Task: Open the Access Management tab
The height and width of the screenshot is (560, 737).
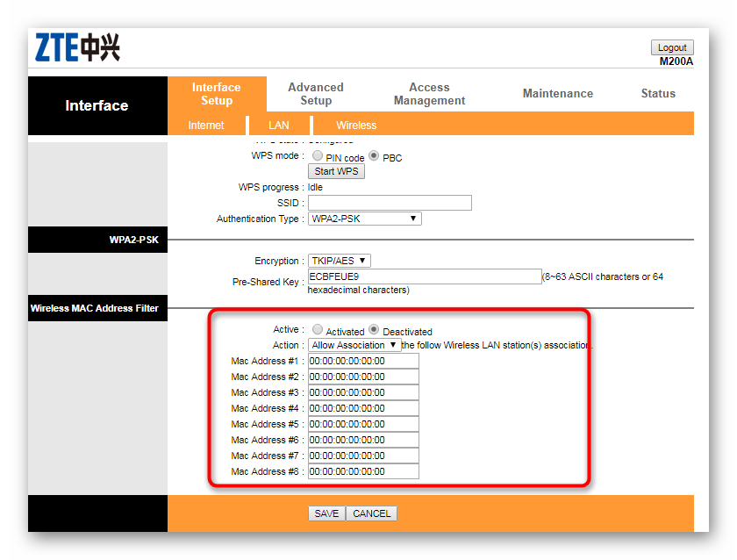Action: [x=429, y=94]
